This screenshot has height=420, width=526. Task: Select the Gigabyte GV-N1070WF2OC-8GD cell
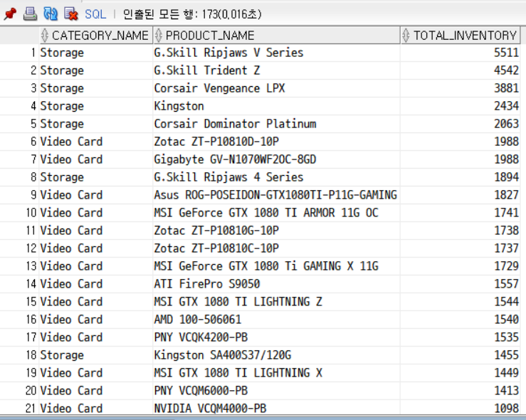tap(276, 159)
